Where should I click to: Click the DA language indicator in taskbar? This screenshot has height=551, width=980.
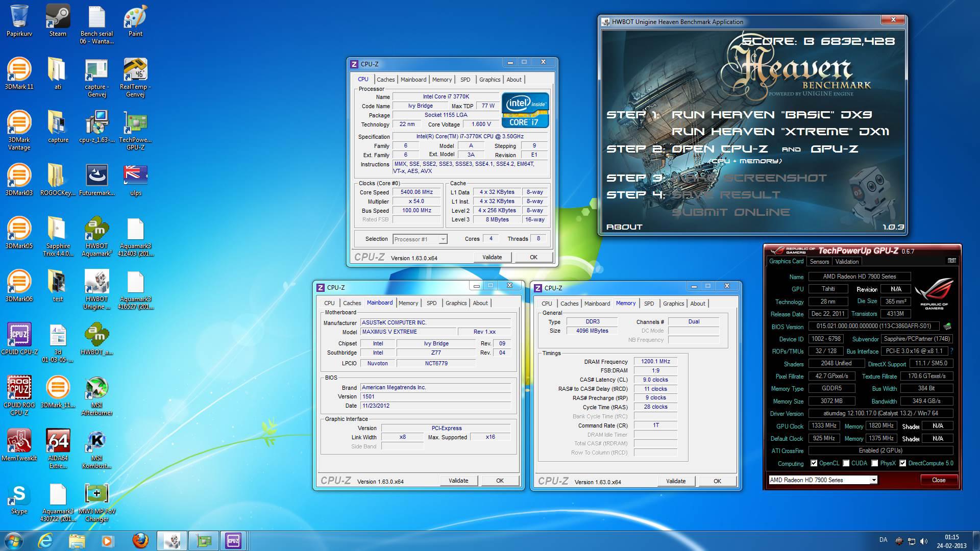click(x=883, y=540)
